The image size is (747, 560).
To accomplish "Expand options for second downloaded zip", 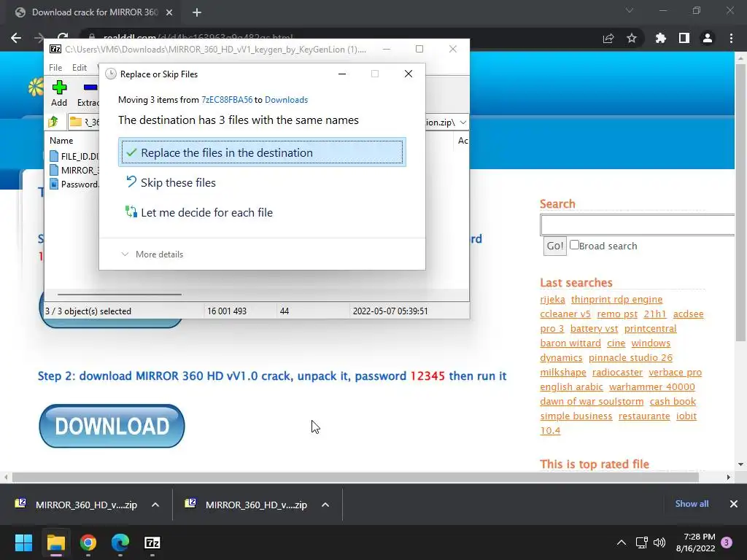I will 325,505.
